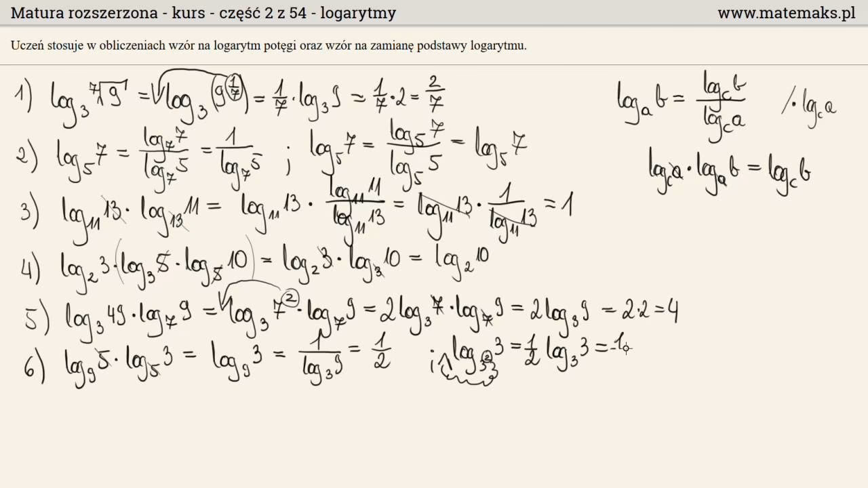
Task: Click the description text about logarithm formulas
Action: tap(269, 46)
